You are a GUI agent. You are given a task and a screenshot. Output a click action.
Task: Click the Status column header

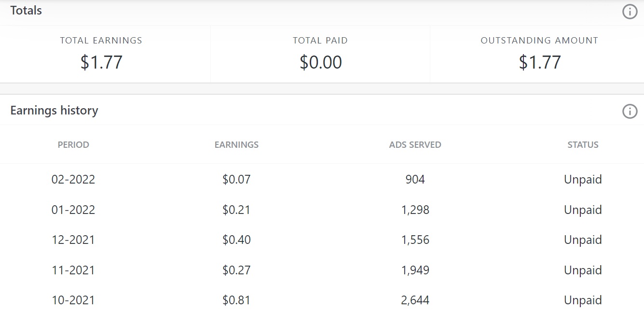[x=583, y=144]
